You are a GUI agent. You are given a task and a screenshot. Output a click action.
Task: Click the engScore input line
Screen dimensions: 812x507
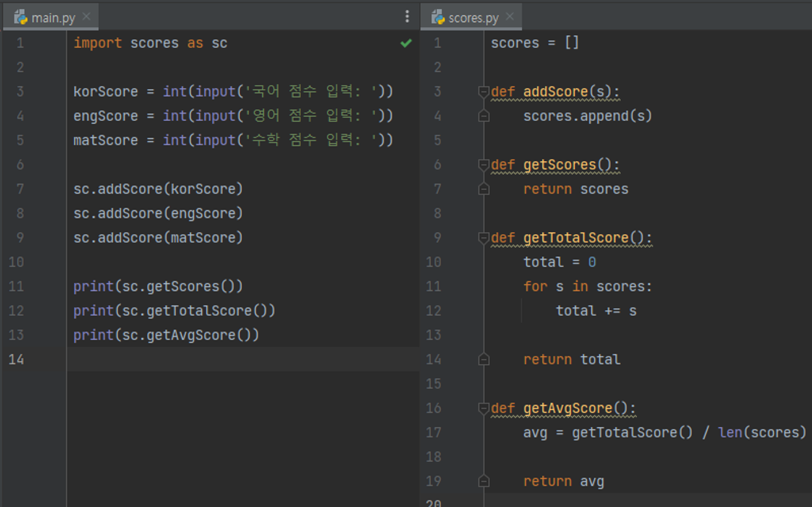click(x=233, y=116)
